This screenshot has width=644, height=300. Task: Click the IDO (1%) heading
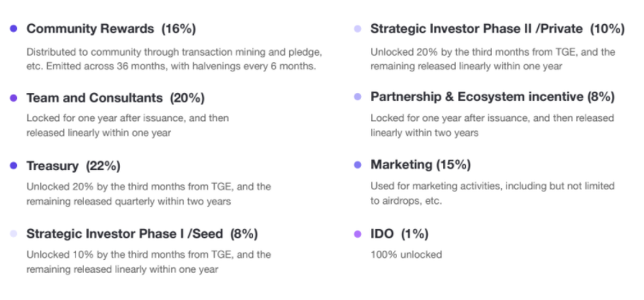pyautogui.click(x=399, y=234)
